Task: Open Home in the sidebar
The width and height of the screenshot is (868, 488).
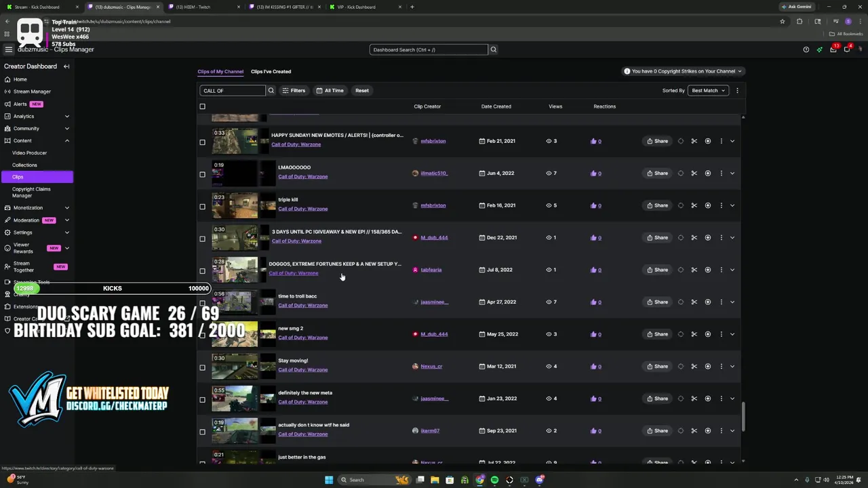Action: [20, 79]
